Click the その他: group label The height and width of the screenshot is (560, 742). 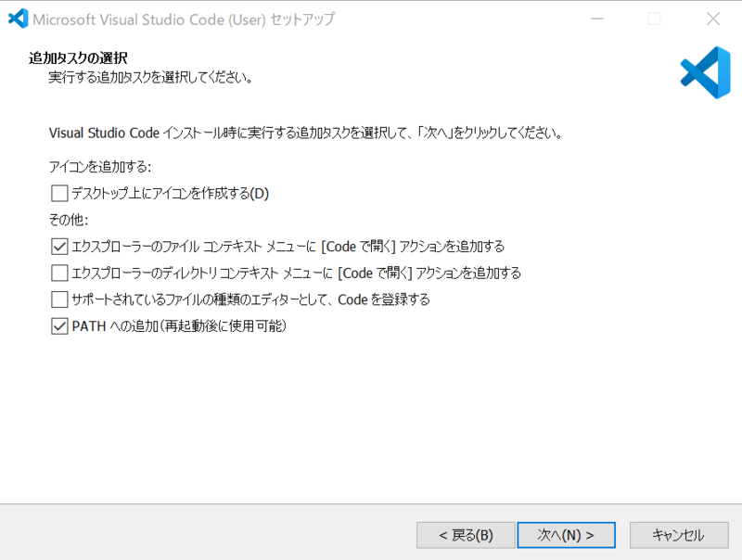[69, 220]
